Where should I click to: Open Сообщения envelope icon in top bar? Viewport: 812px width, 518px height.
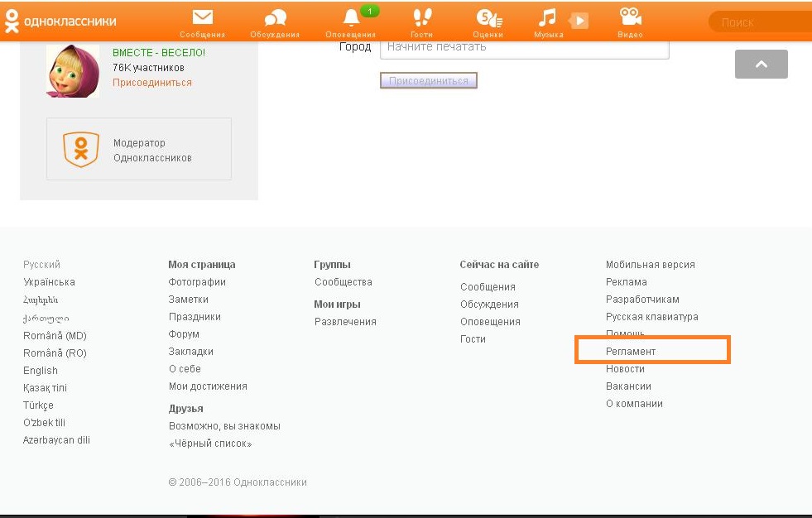pos(203,18)
